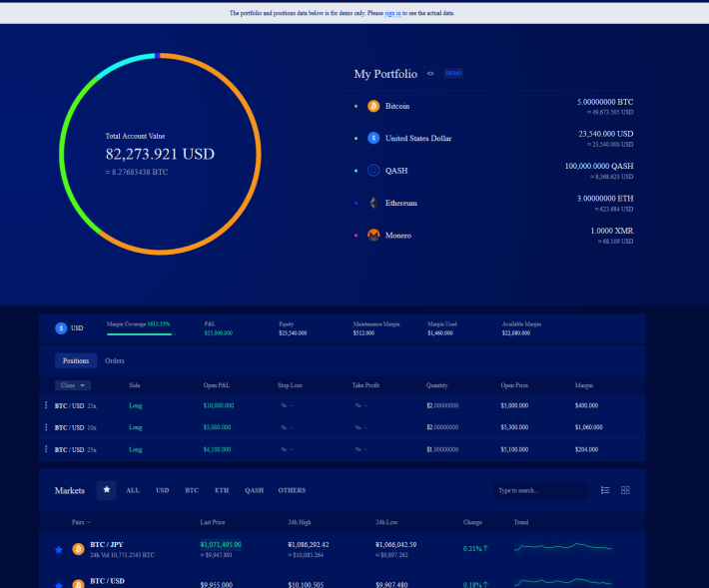This screenshot has height=588, width=709.
Task: Click the United States Dollar icon
Action: (x=373, y=139)
